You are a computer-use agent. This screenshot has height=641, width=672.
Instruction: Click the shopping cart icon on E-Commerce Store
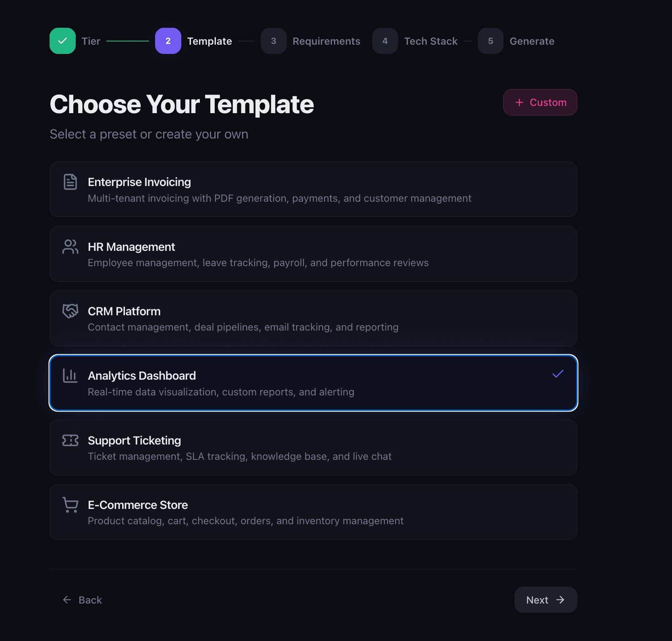70,505
